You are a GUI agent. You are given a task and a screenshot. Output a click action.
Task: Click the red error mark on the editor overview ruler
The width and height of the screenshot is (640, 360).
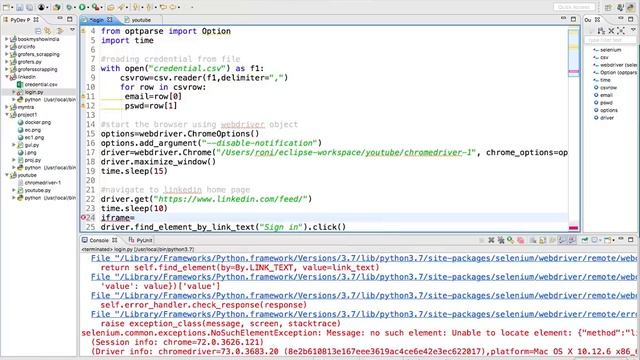pos(573,228)
